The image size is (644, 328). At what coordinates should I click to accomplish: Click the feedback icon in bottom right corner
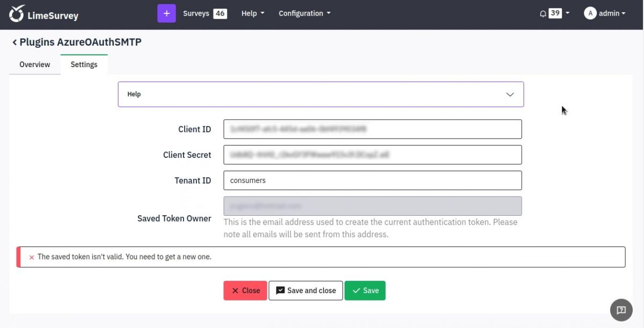pyautogui.click(x=621, y=310)
